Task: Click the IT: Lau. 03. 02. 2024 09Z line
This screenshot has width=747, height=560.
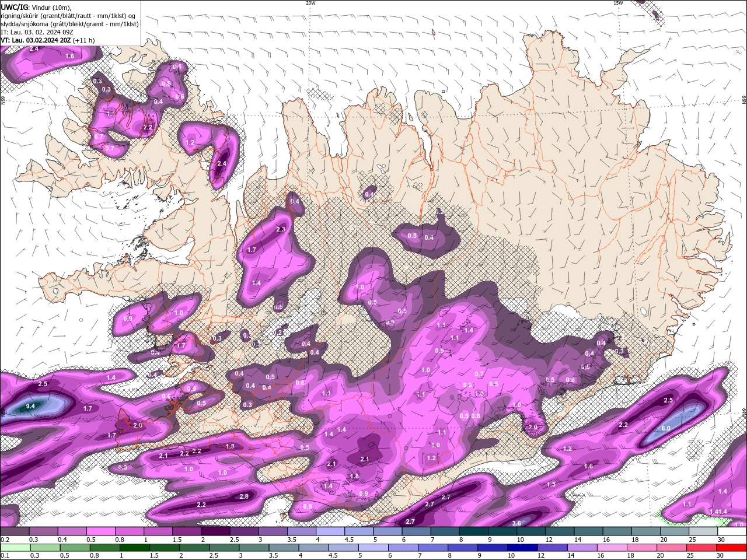Action: click(37, 32)
